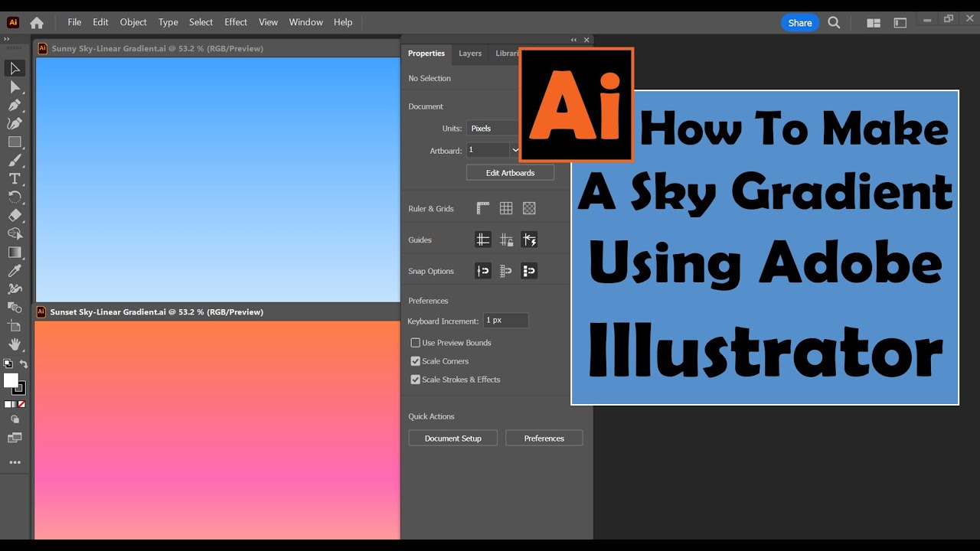Select the Rotate tool

pyautogui.click(x=15, y=197)
